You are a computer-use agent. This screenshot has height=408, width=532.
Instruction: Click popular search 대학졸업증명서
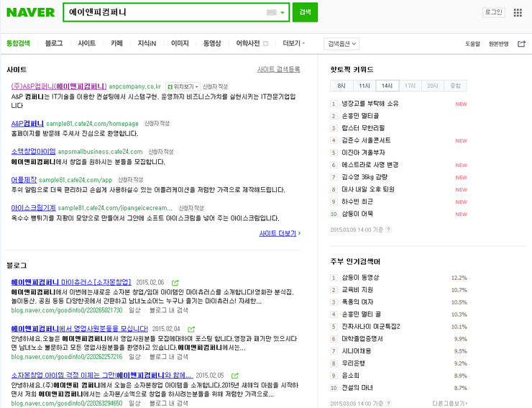click(x=362, y=339)
